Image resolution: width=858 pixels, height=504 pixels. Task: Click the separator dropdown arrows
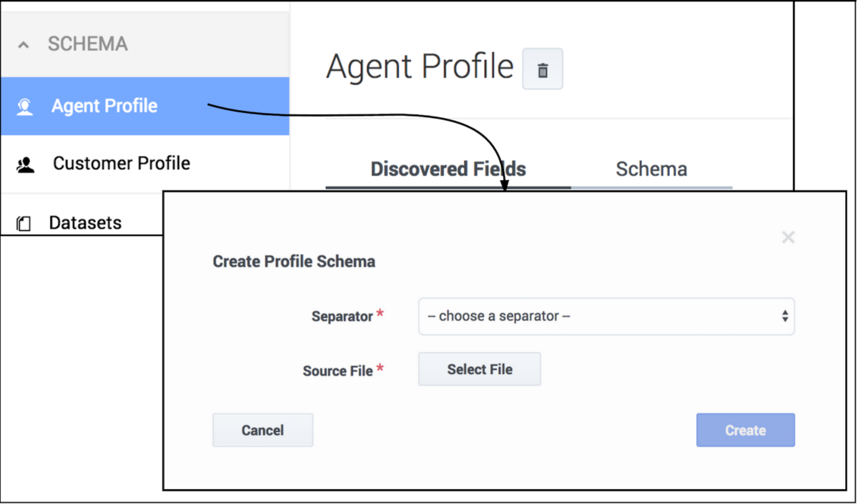[785, 316]
